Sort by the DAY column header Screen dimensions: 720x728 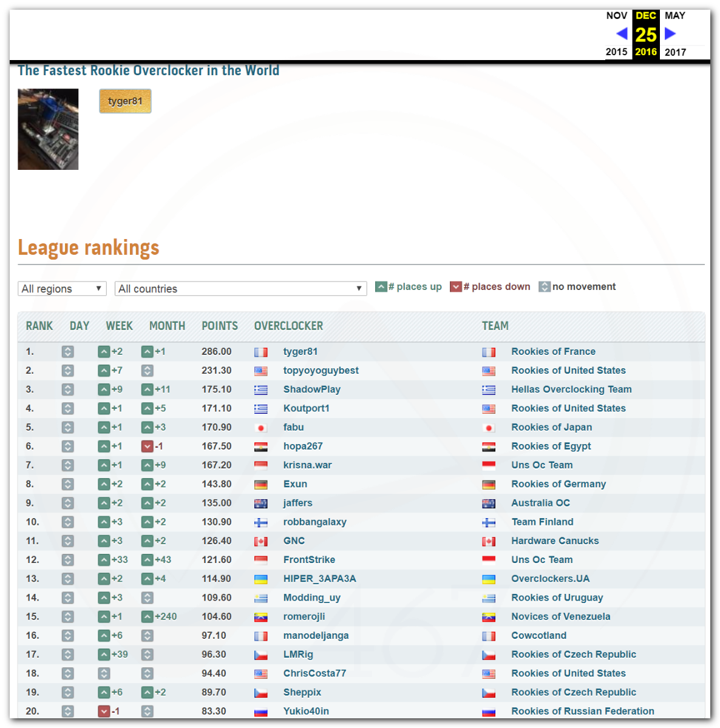80,326
